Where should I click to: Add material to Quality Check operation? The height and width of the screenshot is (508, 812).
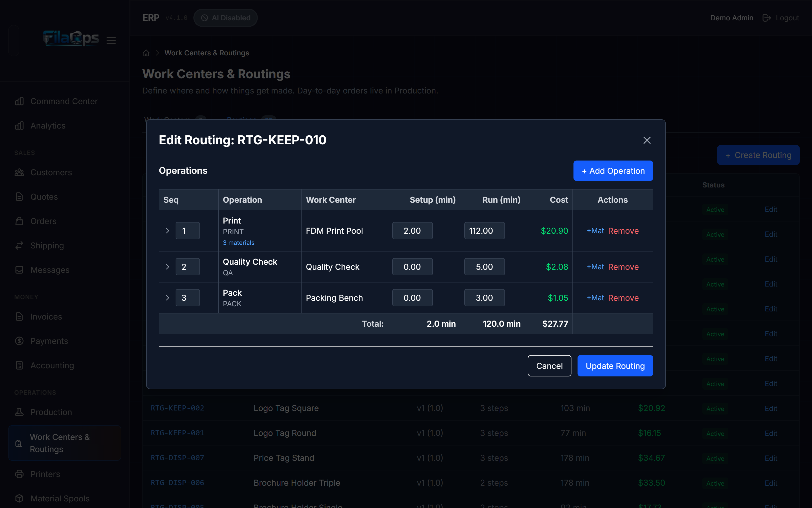[x=595, y=267]
